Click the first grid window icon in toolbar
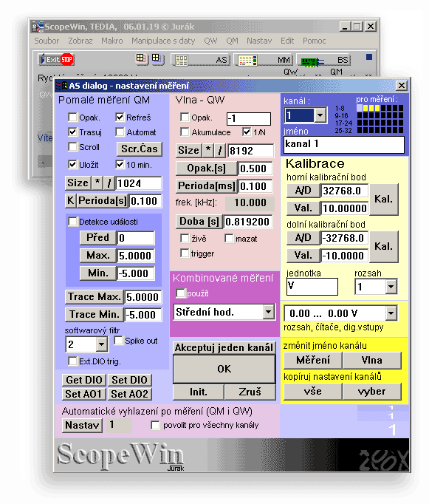The width and height of the screenshot is (429, 504). 140,58
